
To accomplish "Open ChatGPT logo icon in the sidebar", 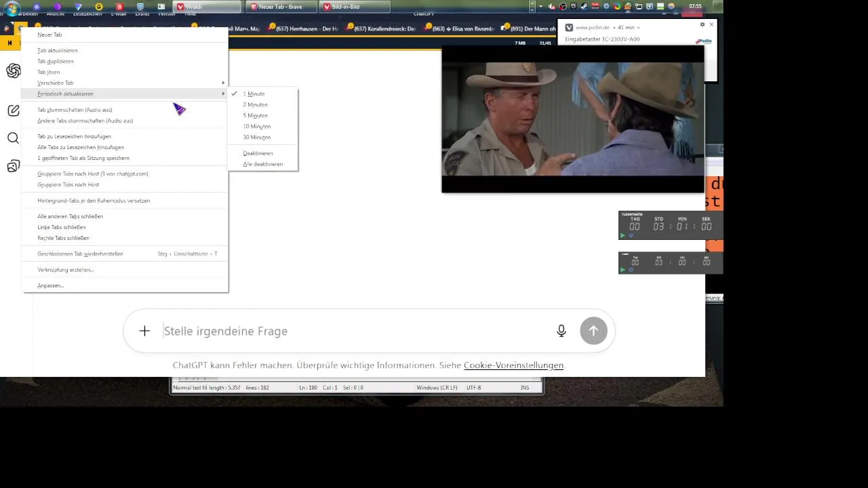I will pos(14,71).
